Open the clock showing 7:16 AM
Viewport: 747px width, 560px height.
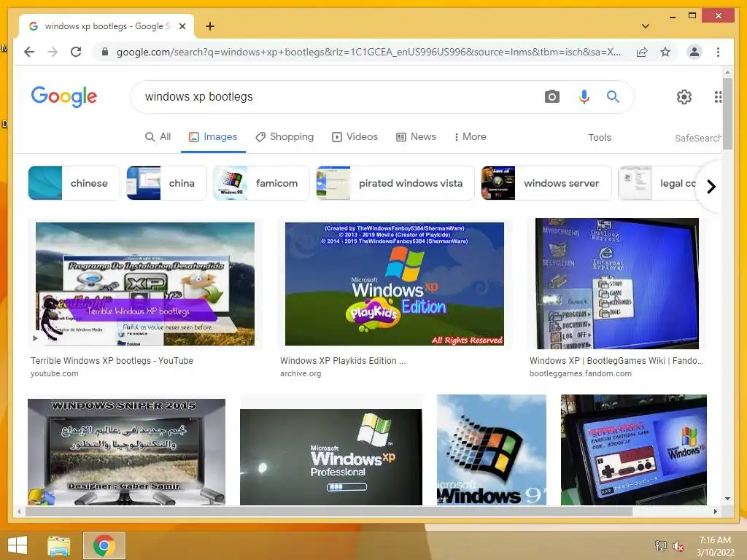715,546
